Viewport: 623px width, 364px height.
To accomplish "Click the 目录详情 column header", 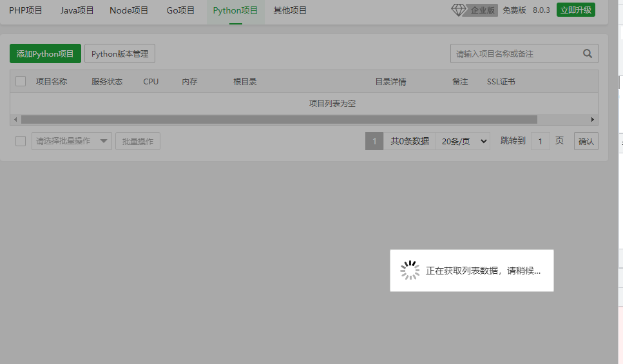I will click(x=390, y=81).
